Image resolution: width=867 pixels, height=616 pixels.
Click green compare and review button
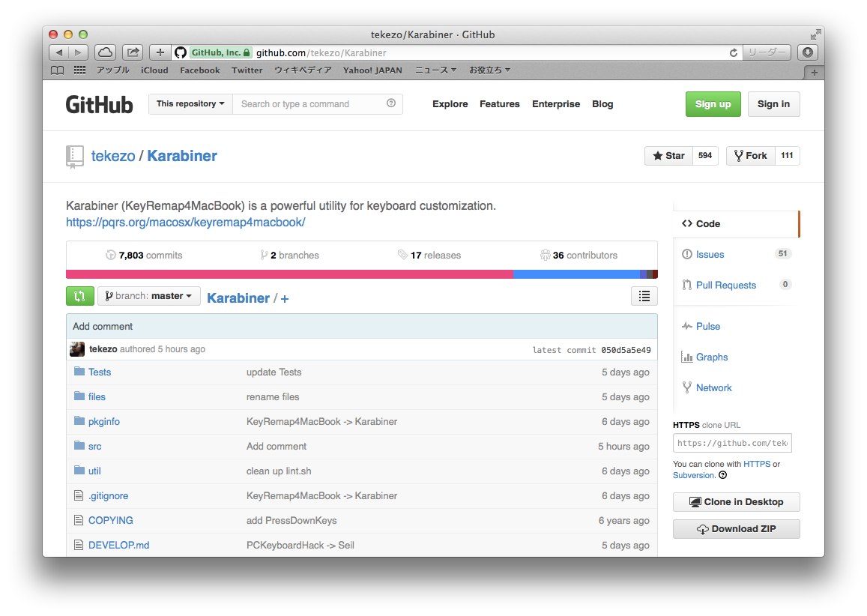click(79, 296)
